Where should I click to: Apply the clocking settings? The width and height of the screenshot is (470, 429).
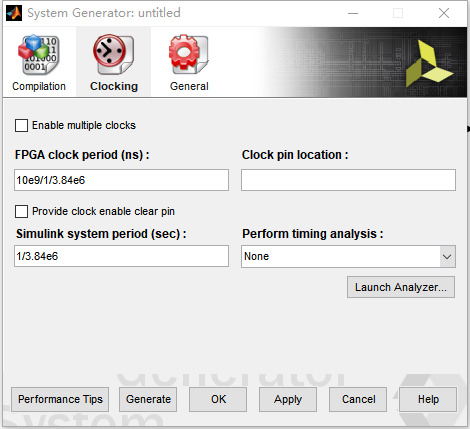pos(288,399)
